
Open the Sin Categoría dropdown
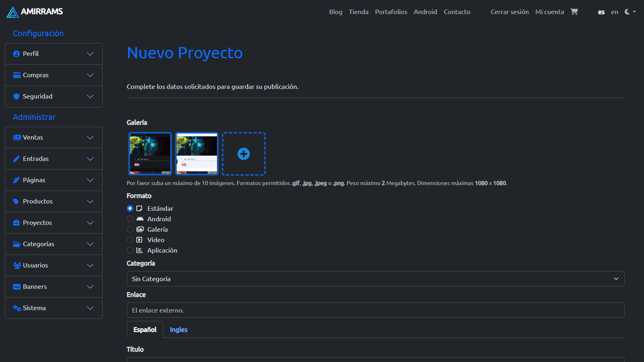pos(375,279)
